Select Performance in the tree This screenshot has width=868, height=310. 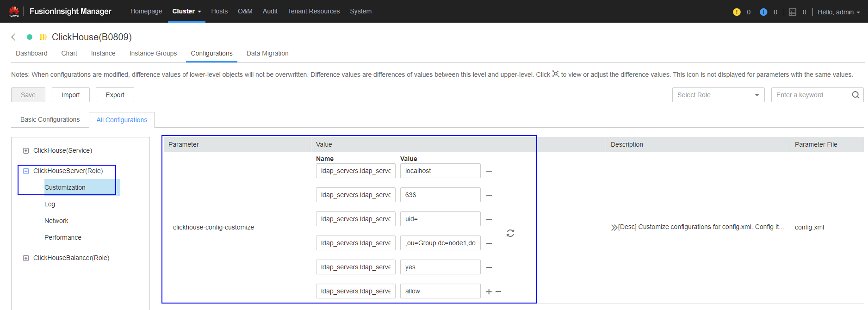pyautogui.click(x=63, y=237)
